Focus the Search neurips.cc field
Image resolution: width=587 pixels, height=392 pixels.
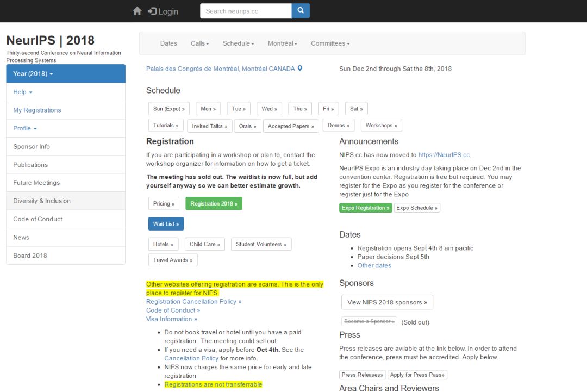pos(246,11)
